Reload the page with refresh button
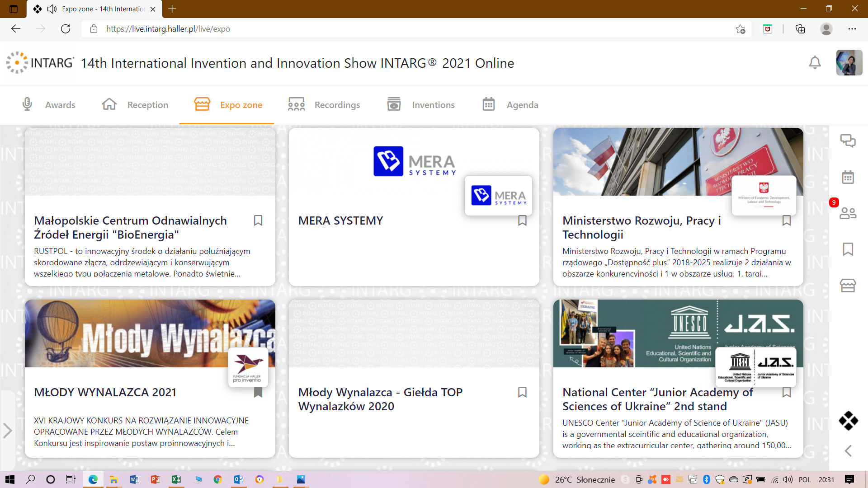This screenshot has width=868, height=488. tap(66, 29)
